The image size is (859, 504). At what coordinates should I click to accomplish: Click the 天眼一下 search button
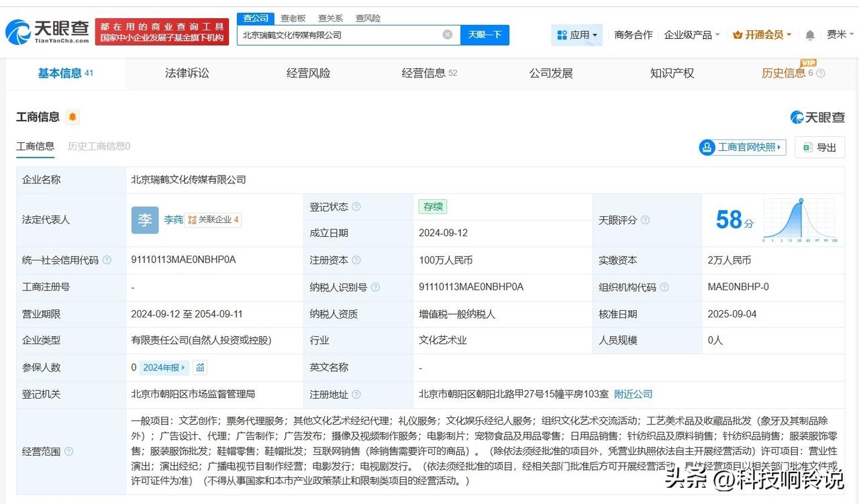click(485, 35)
